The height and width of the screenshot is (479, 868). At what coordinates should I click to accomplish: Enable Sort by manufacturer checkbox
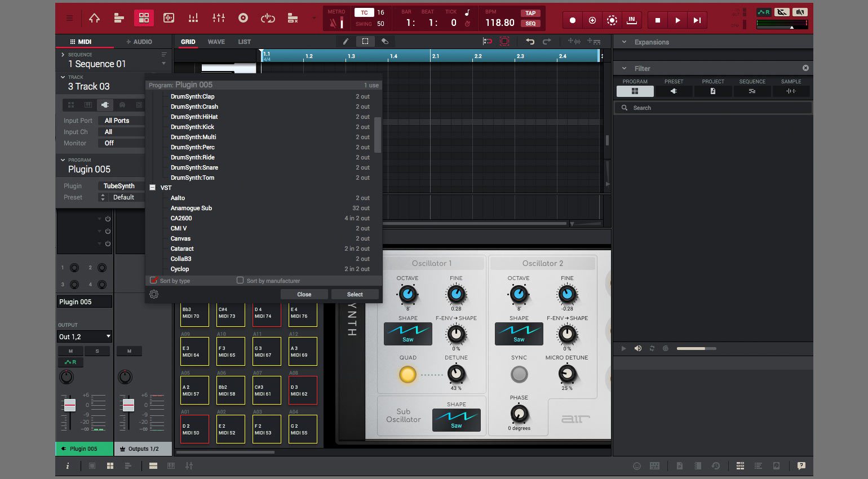(240, 281)
